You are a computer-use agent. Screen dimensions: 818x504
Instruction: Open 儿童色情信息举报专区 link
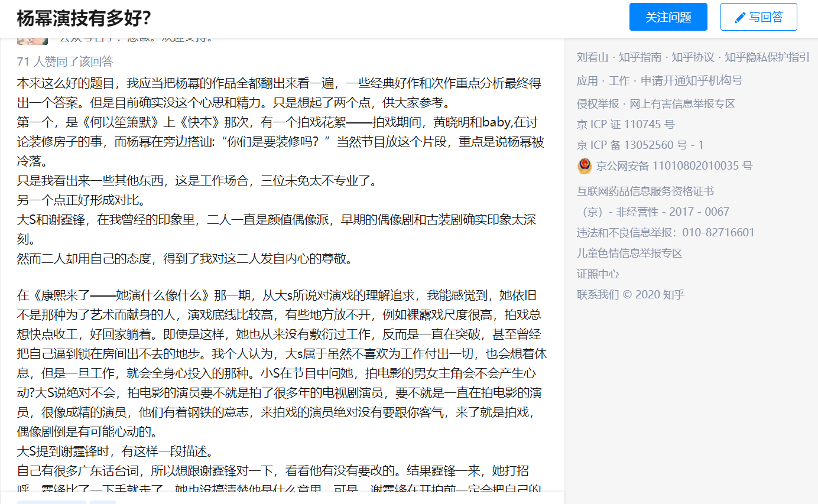[629, 253]
